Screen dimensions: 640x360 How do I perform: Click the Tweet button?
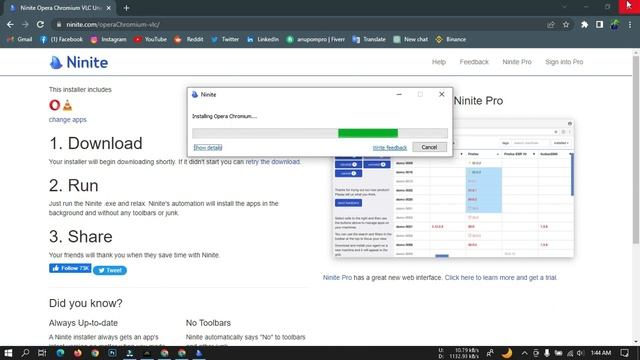coord(110,270)
